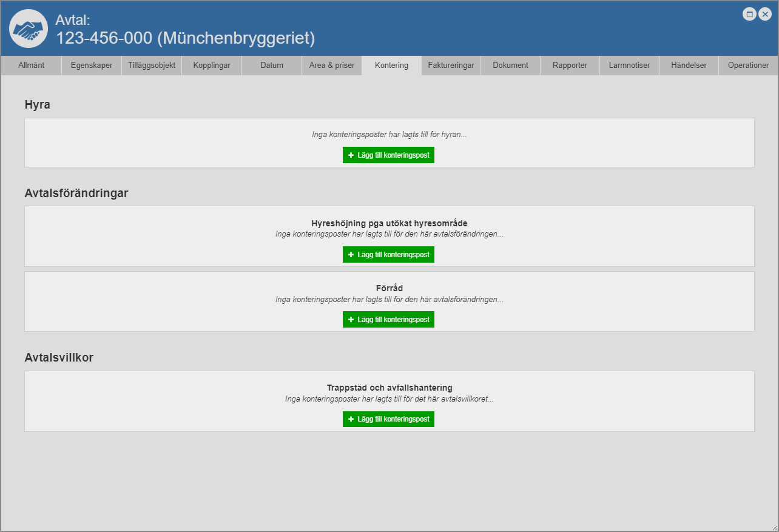
Task: Close the agreement dialog window
Action: 765,15
